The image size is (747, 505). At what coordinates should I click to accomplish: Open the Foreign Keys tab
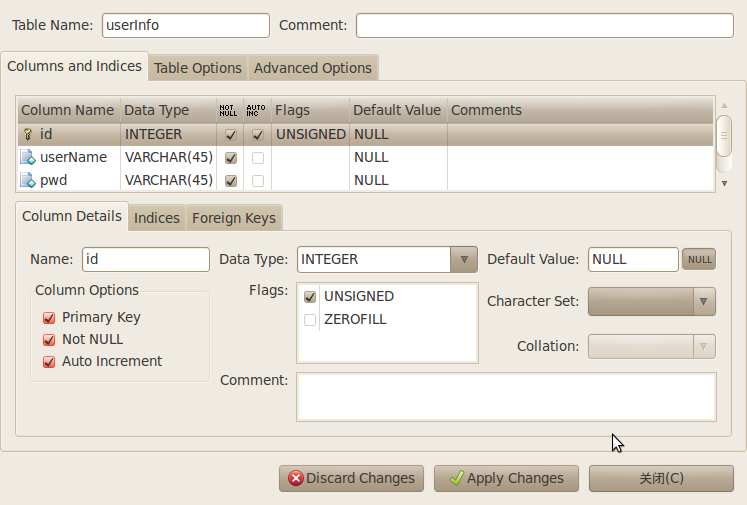tap(232, 218)
